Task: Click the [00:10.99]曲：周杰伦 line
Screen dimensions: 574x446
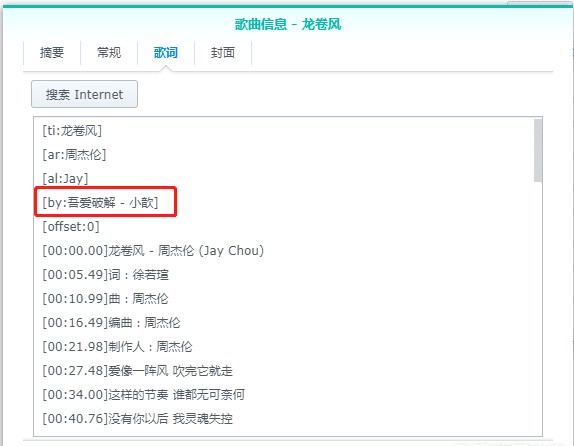Action: (x=105, y=299)
